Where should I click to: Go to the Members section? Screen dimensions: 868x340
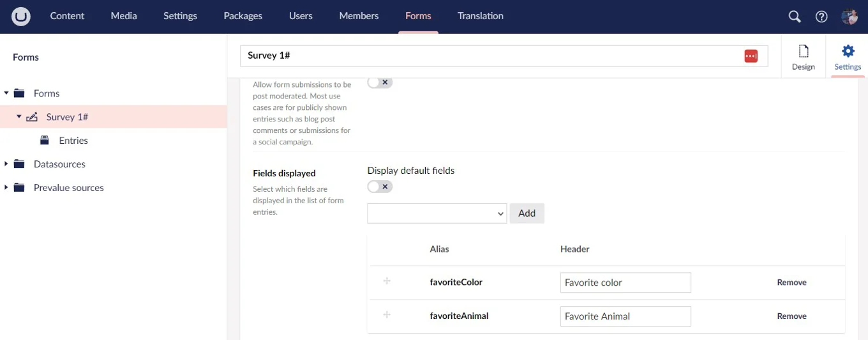[x=359, y=16]
